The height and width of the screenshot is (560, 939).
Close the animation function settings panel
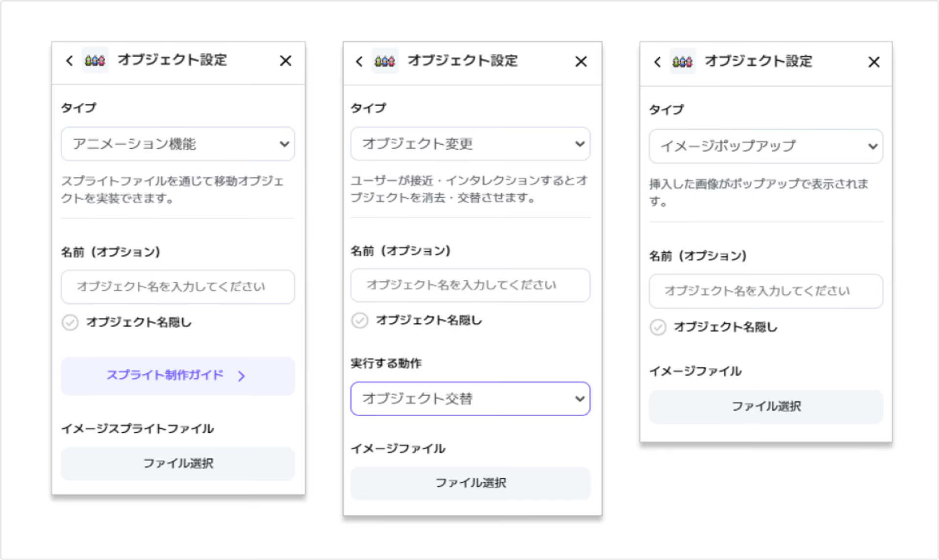pos(286,61)
